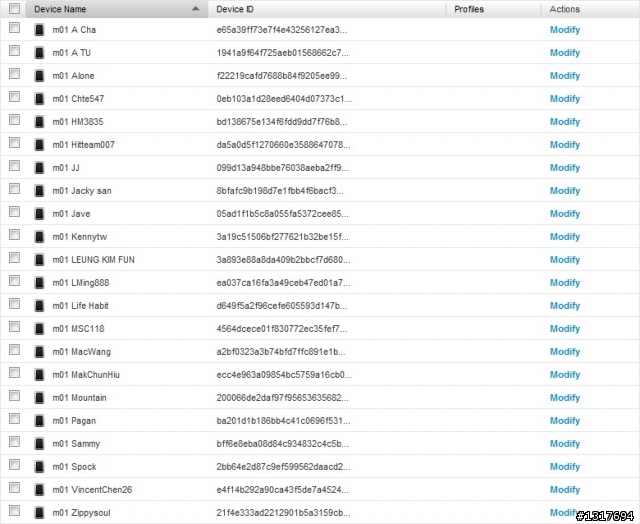Click the Actions column header
The width and height of the screenshot is (640, 524).
click(564, 9)
